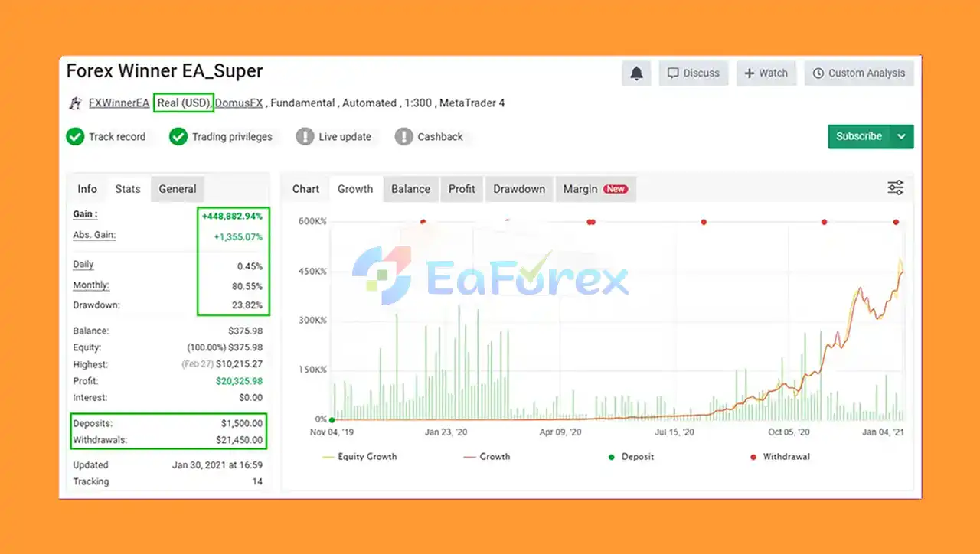Open Custom Analysis
The image size is (980, 554).
point(859,73)
